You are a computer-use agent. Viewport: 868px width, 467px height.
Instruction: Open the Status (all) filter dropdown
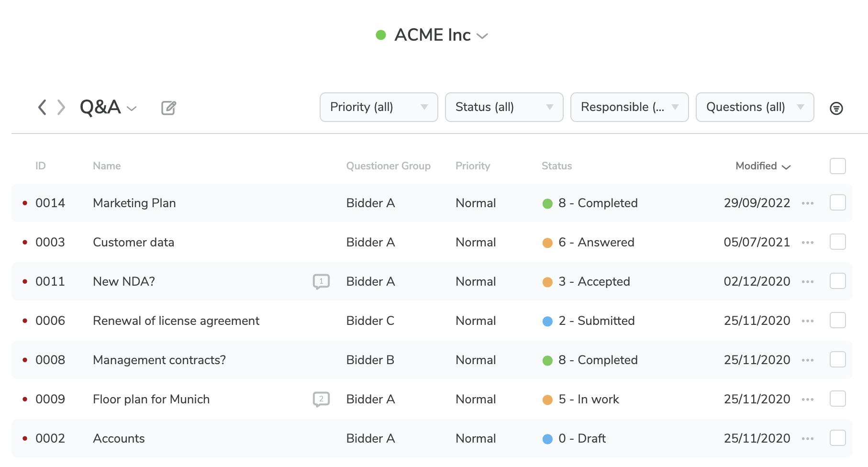[x=504, y=107]
